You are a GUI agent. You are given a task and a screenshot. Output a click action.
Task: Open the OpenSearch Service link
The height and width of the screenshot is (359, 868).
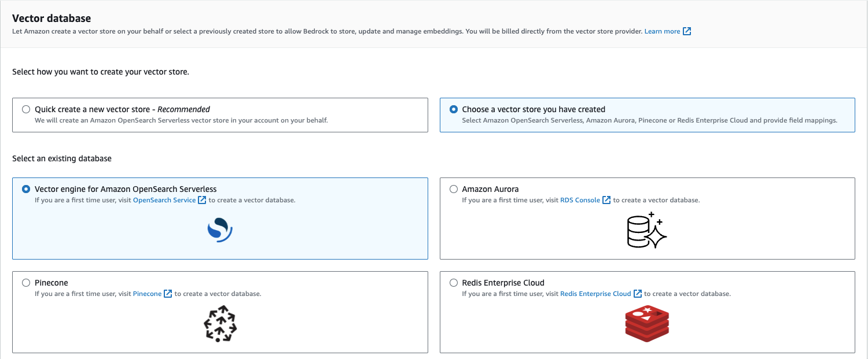164,200
